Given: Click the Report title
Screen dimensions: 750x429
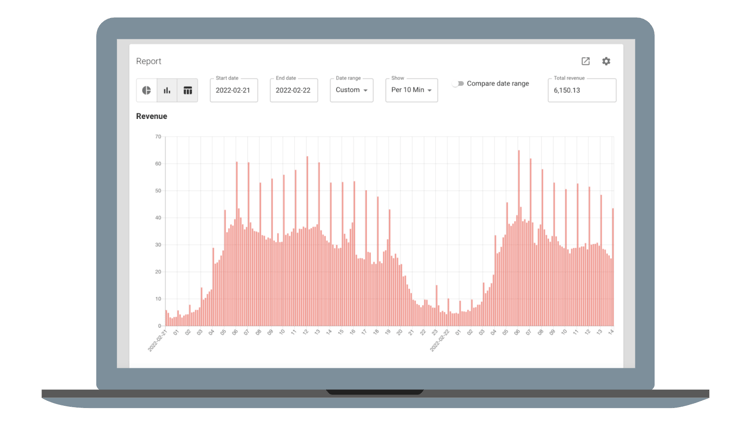Looking at the screenshot, I should 149,61.
